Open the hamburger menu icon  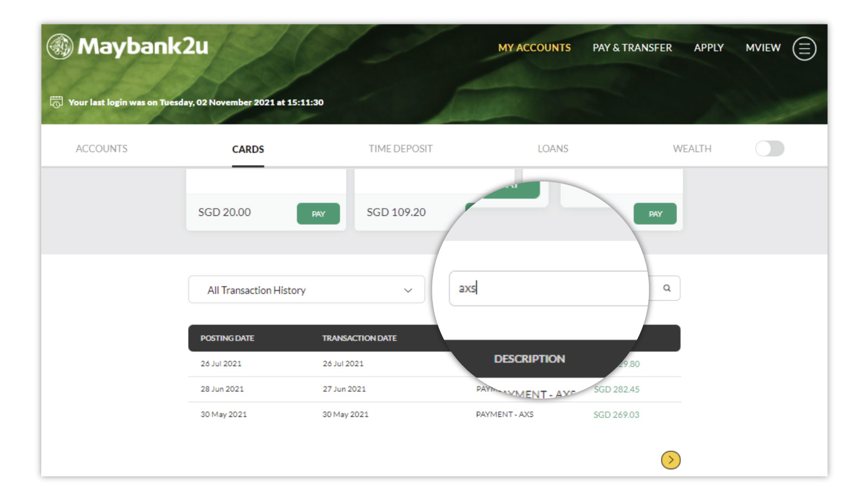coord(804,48)
